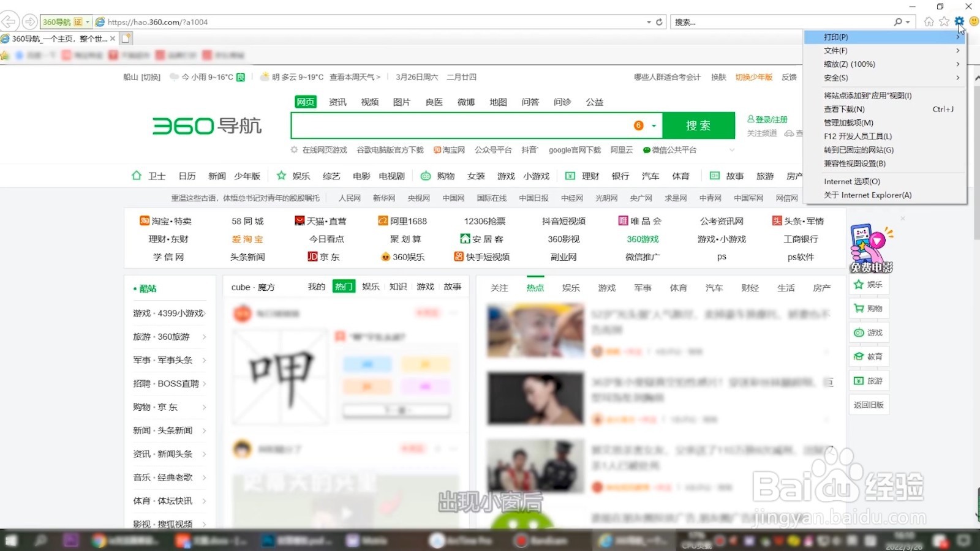The height and width of the screenshot is (551, 980).
Task: Click the 360导航 logo
Action: coord(207,126)
